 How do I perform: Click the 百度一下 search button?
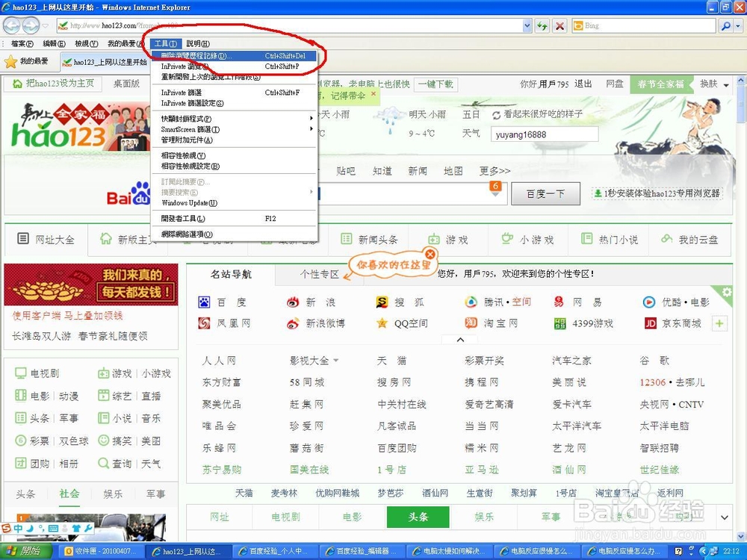pyautogui.click(x=545, y=194)
